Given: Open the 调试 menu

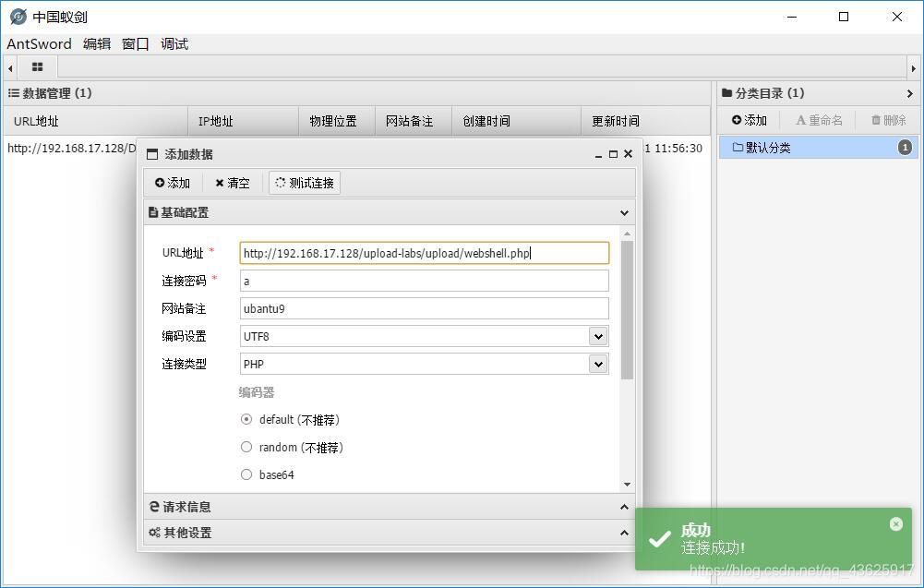Looking at the screenshot, I should coord(174,44).
